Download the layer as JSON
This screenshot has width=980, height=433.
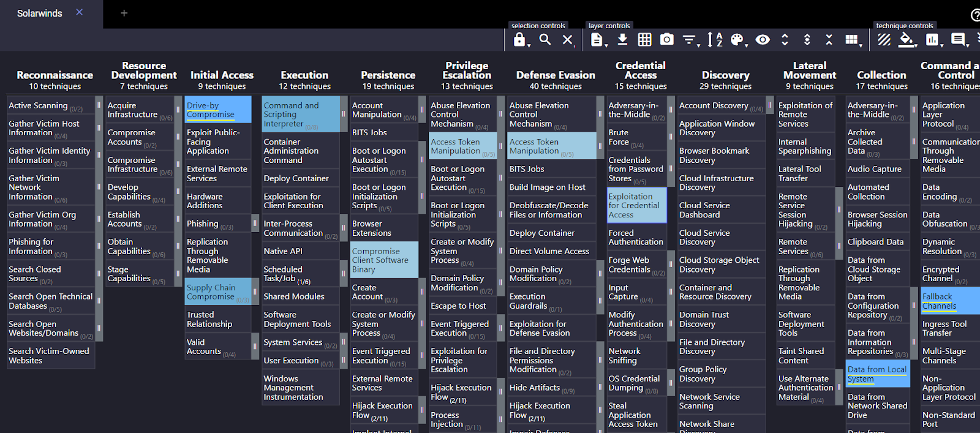[622, 40]
